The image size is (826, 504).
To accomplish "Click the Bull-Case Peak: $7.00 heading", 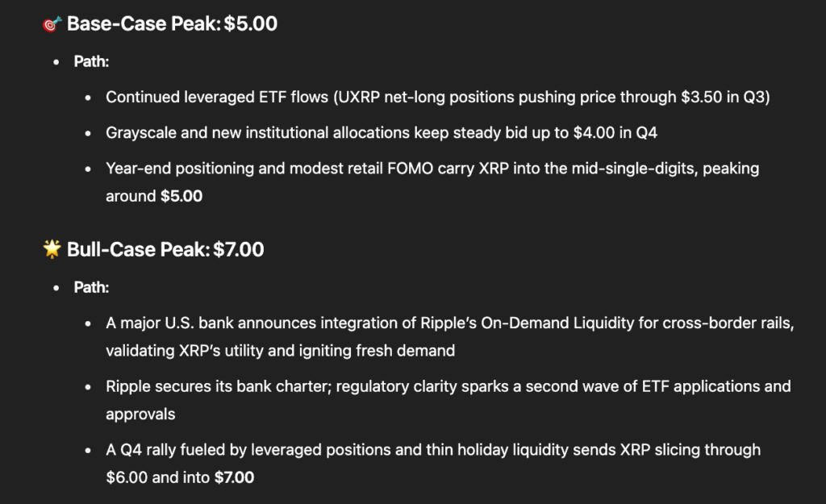I will 165,250.
